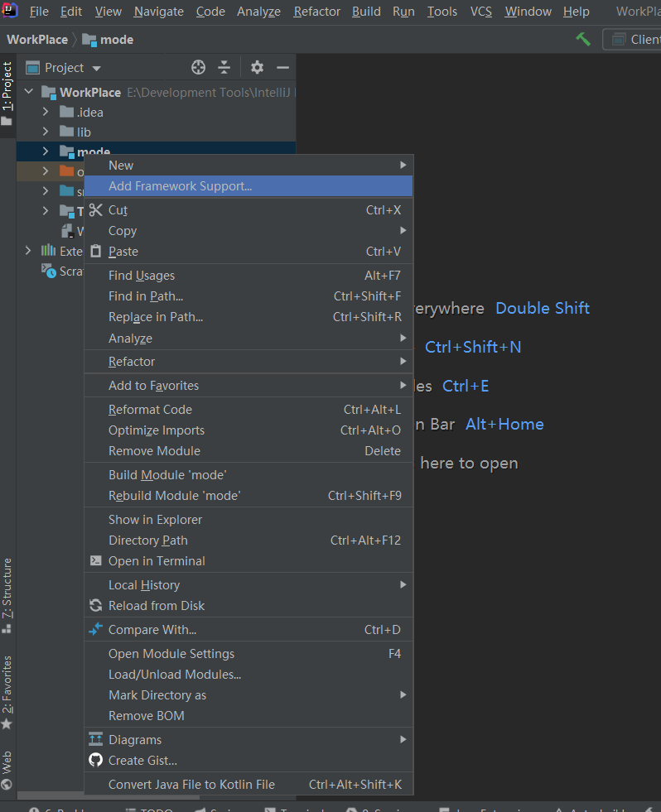
Task: Click the green hammer Build Project icon
Action: 583,39
